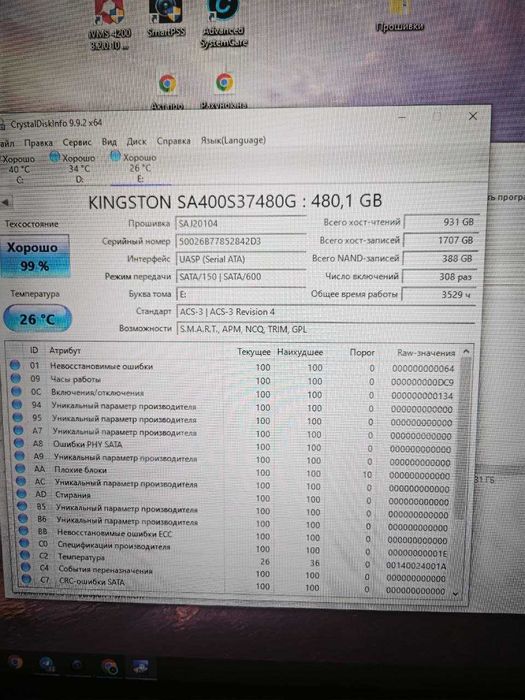Click status icon of attribute 0C row

coord(17,392)
